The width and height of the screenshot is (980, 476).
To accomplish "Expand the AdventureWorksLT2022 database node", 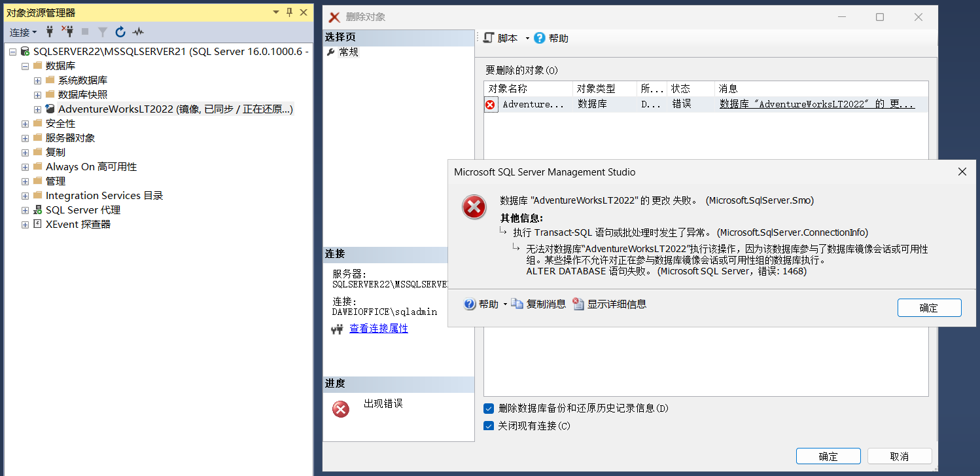I will 37,109.
